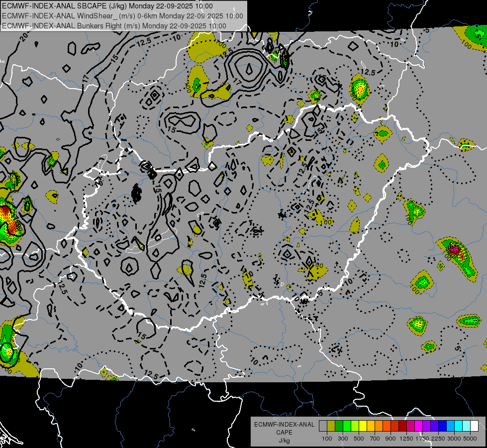Click the Bunkers Right title line

click(114, 25)
